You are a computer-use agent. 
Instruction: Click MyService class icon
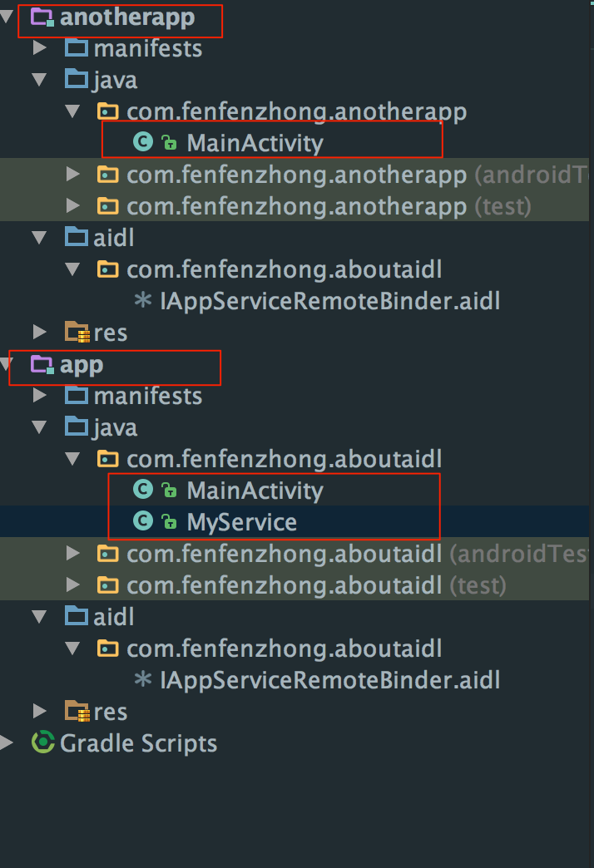(143, 521)
